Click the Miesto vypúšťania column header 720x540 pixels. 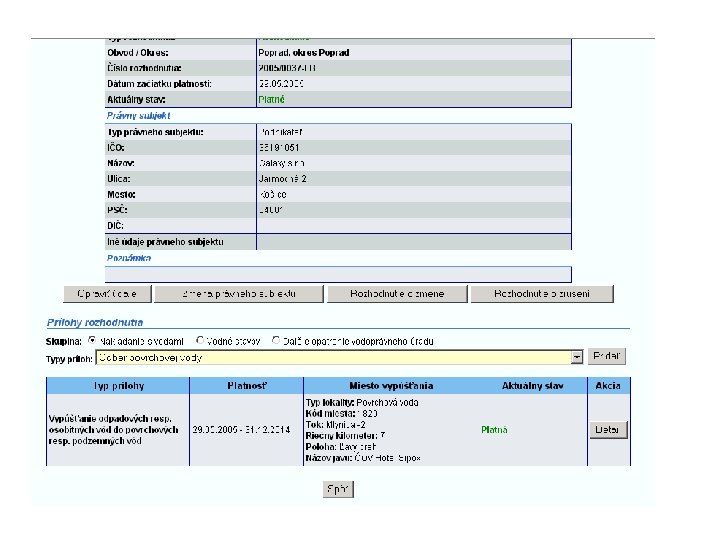[x=391, y=386]
